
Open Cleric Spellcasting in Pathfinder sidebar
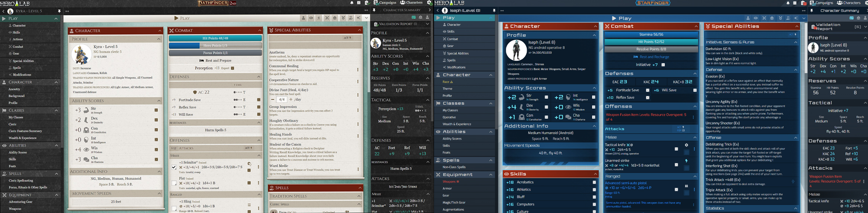click(21, 180)
